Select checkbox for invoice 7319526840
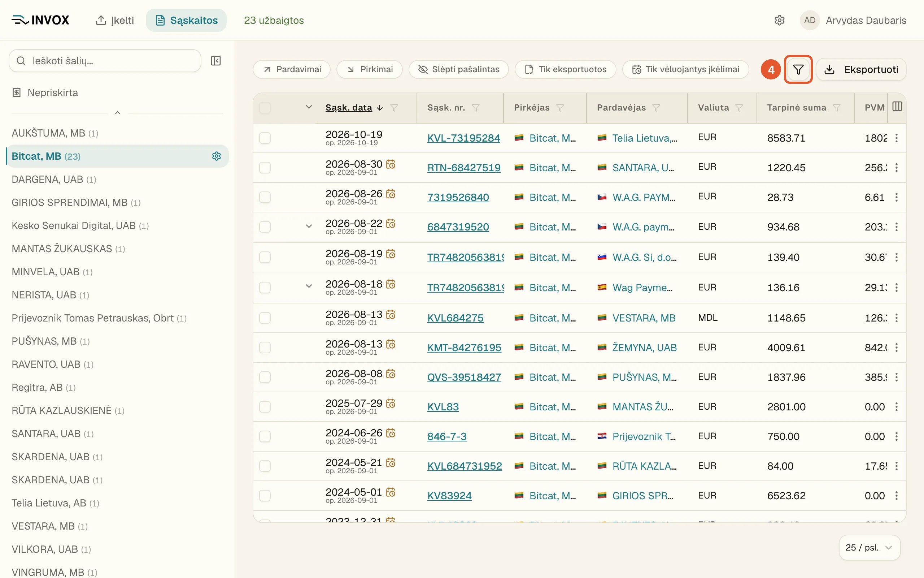 [x=265, y=197]
